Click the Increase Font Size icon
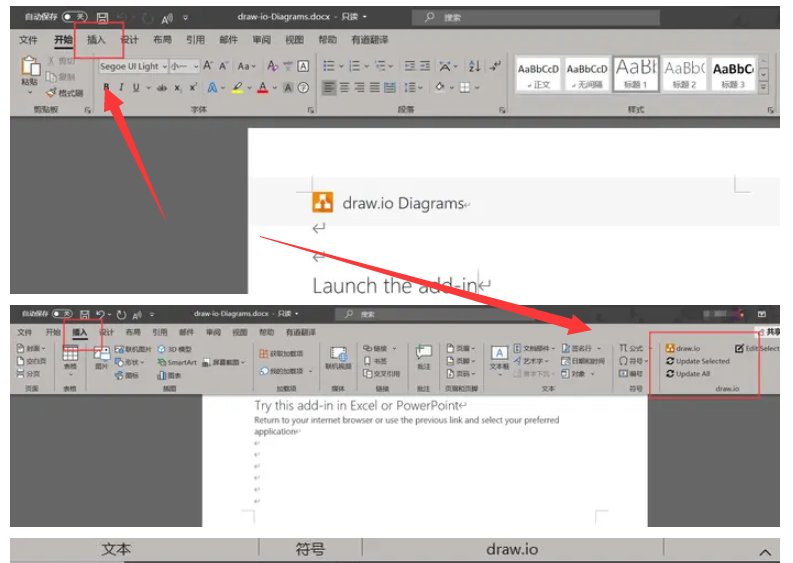This screenshot has width=793, height=563. pos(208,66)
